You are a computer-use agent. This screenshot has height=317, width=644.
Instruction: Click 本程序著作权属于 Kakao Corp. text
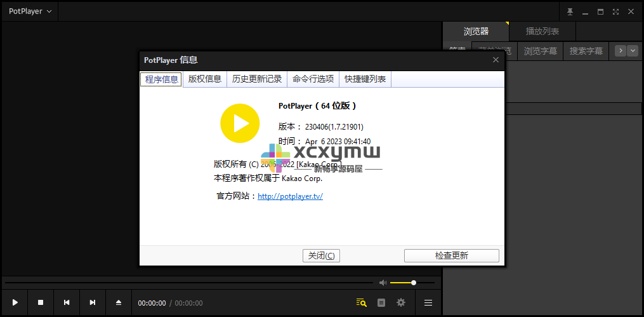[x=268, y=179]
